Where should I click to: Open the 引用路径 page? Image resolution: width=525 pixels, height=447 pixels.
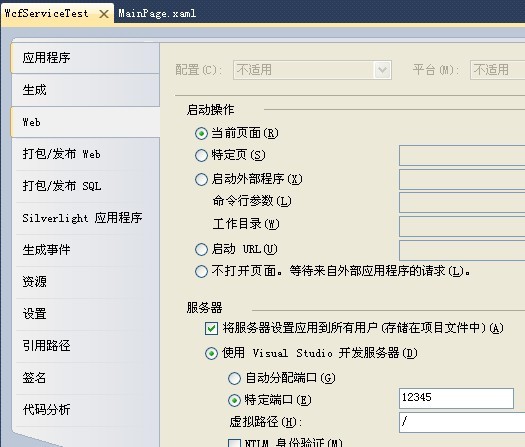pyautogui.click(x=85, y=346)
